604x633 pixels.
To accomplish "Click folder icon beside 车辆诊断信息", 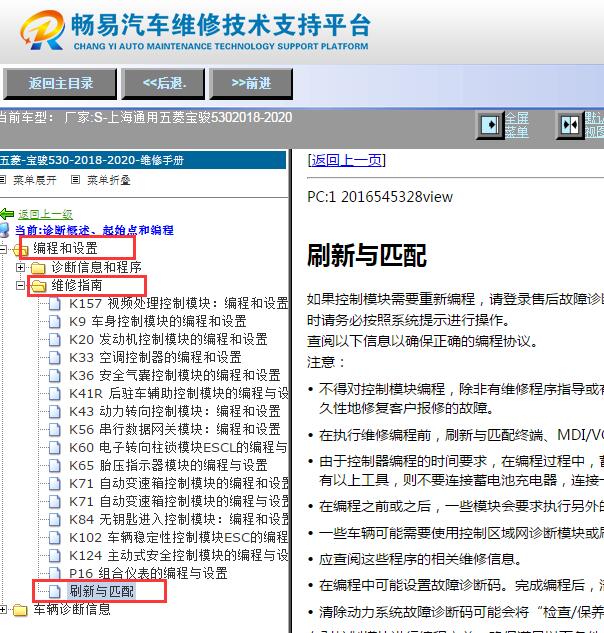I will point(20,610).
